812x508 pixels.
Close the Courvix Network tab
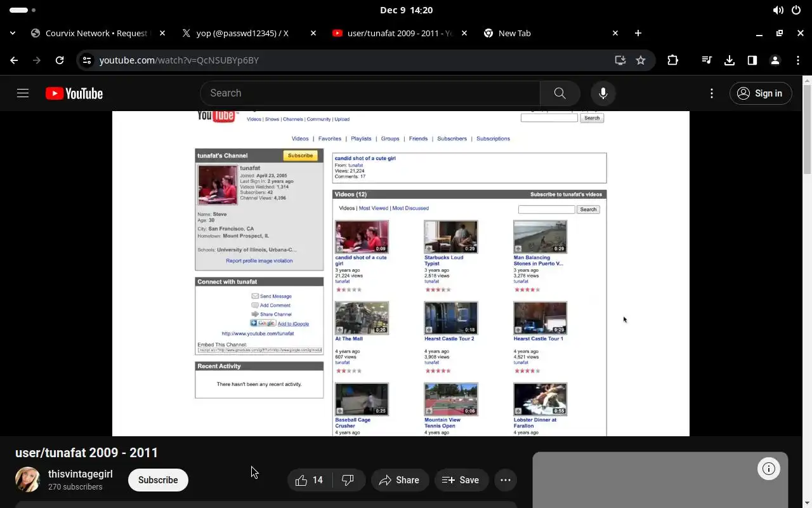[162, 33]
